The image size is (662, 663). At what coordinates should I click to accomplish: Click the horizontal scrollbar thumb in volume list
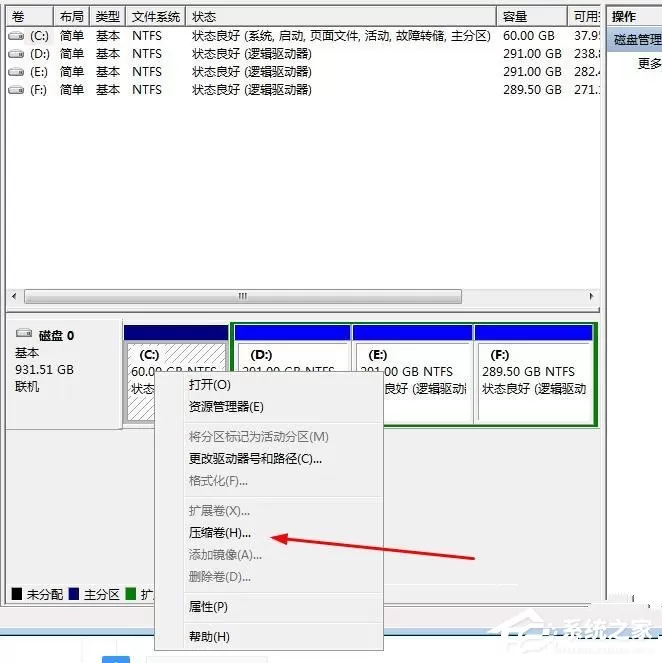click(243, 296)
